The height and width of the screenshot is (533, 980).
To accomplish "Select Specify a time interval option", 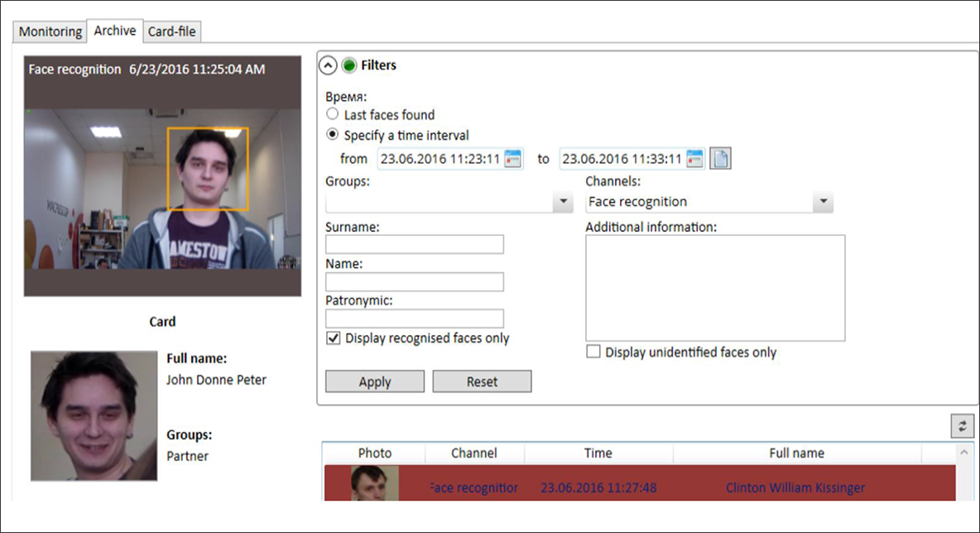I will (x=333, y=135).
